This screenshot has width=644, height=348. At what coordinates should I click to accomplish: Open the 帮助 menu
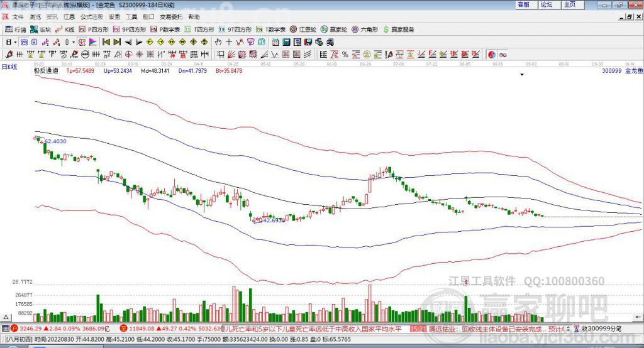pos(194,17)
